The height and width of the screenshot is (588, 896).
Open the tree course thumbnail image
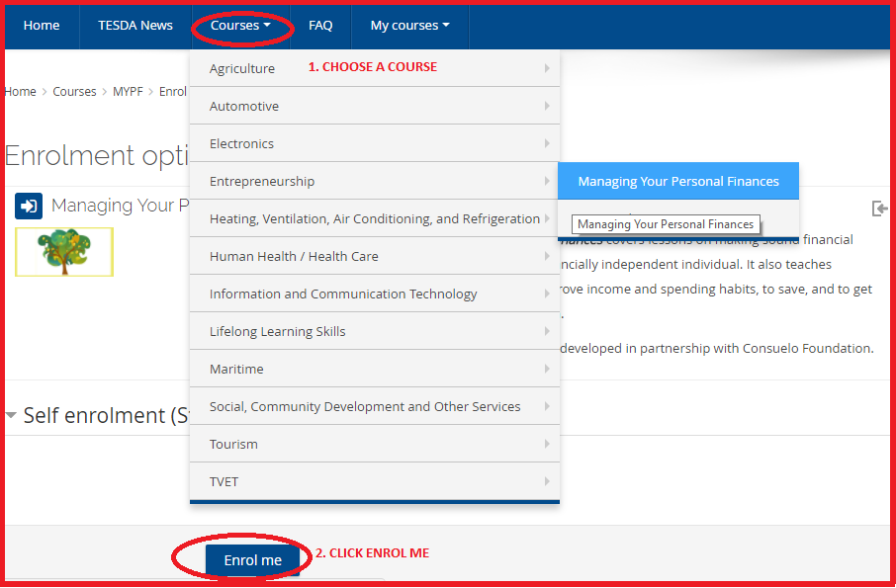click(64, 252)
